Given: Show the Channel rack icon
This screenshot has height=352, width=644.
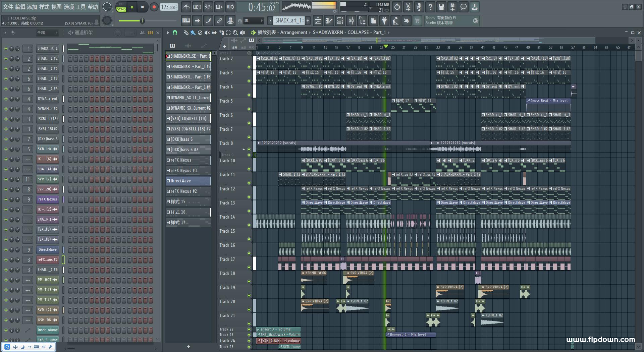Looking at the screenshot, I should click(x=340, y=21).
